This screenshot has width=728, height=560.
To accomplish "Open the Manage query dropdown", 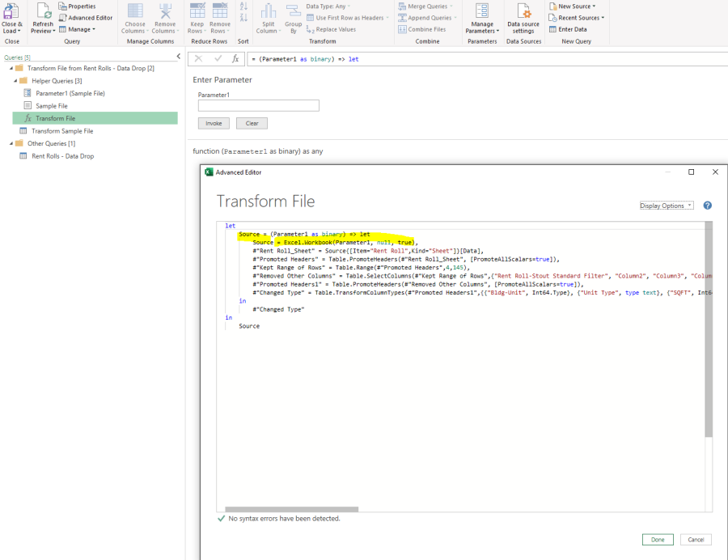I will tap(77, 29).
